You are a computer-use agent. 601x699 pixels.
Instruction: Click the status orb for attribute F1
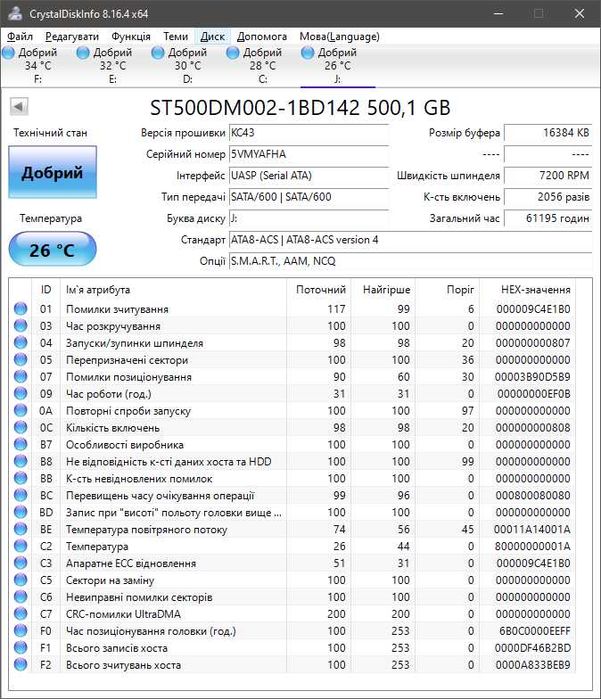(21, 647)
